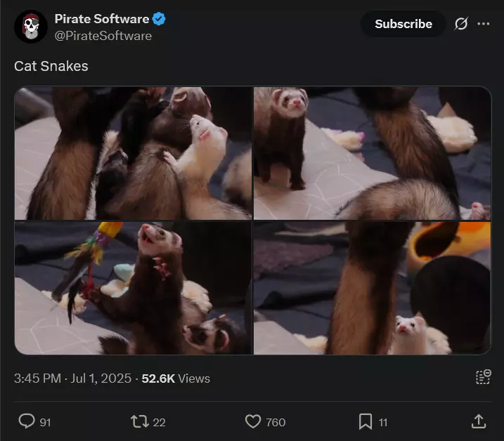Image resolution: width=504 pixels, height=441 pixels.
Task: Click the 760 likes count
Action: [276, 422]
